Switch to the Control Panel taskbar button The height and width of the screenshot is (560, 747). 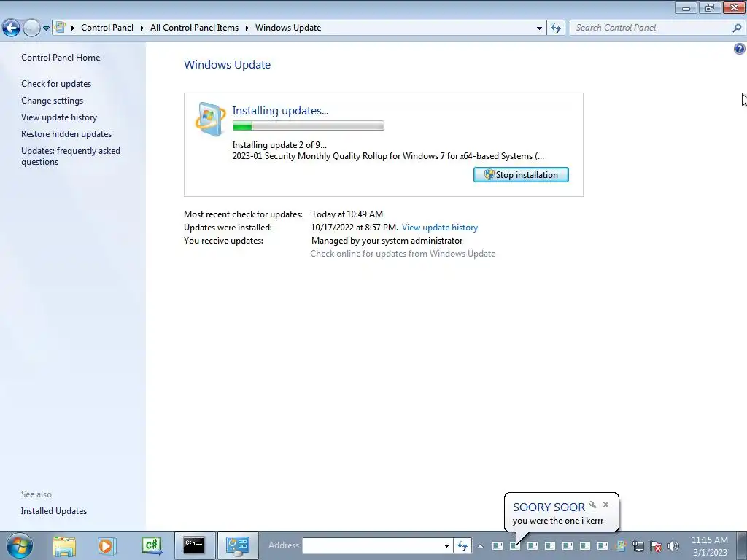[238, 545]
